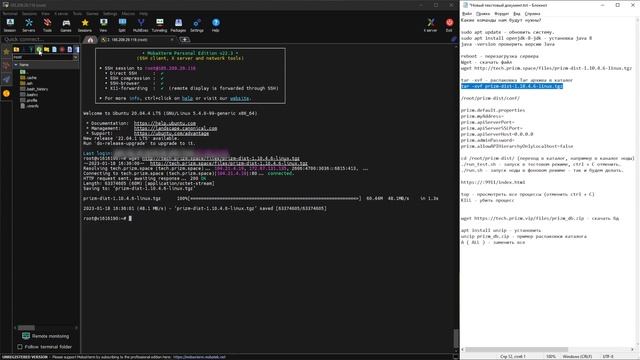Open the Вид menu in Notepad
Image resolution: width=640 pixels, height=360 pixels.
point(516,14)
